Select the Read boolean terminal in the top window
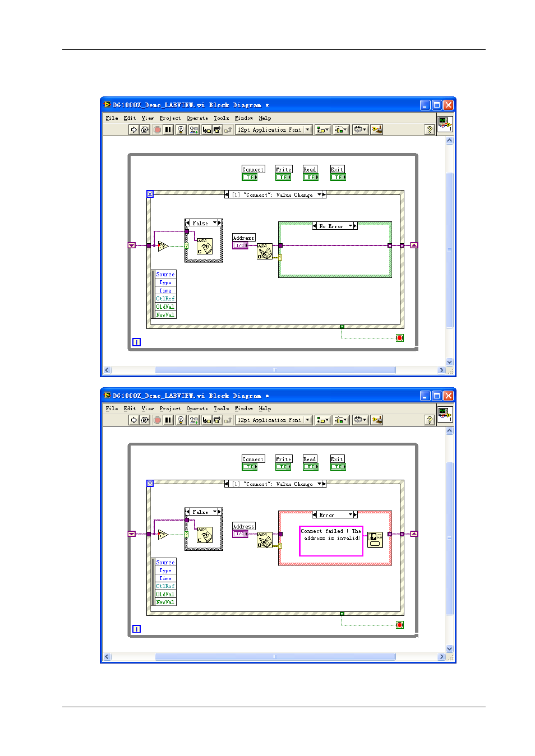 click(x=311, y=177)
